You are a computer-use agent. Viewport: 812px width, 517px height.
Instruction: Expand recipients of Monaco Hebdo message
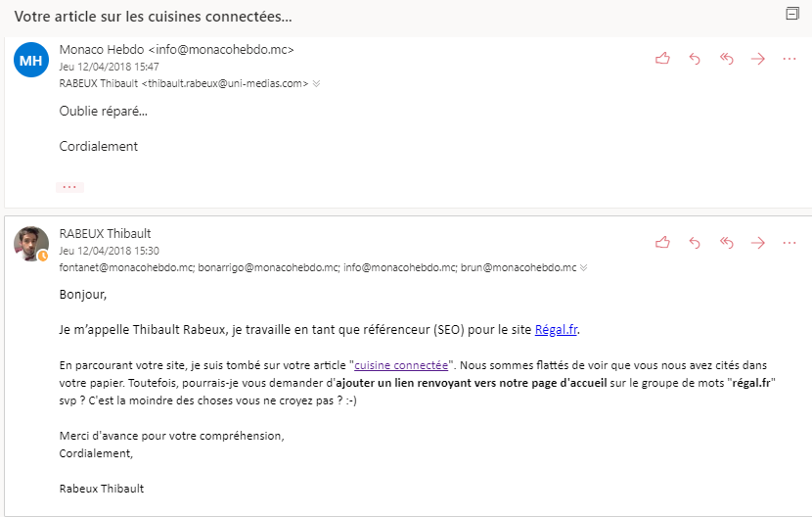tap(316, 84)
